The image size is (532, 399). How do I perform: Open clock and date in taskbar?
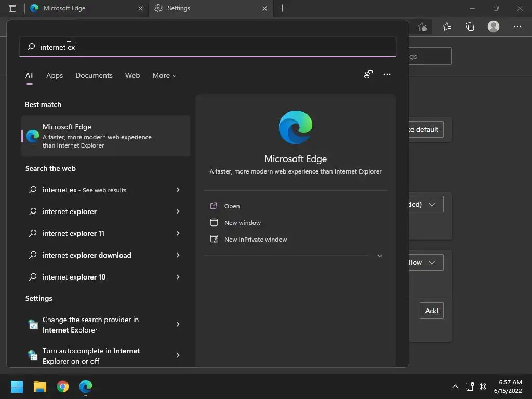click(x=508, y=387)
